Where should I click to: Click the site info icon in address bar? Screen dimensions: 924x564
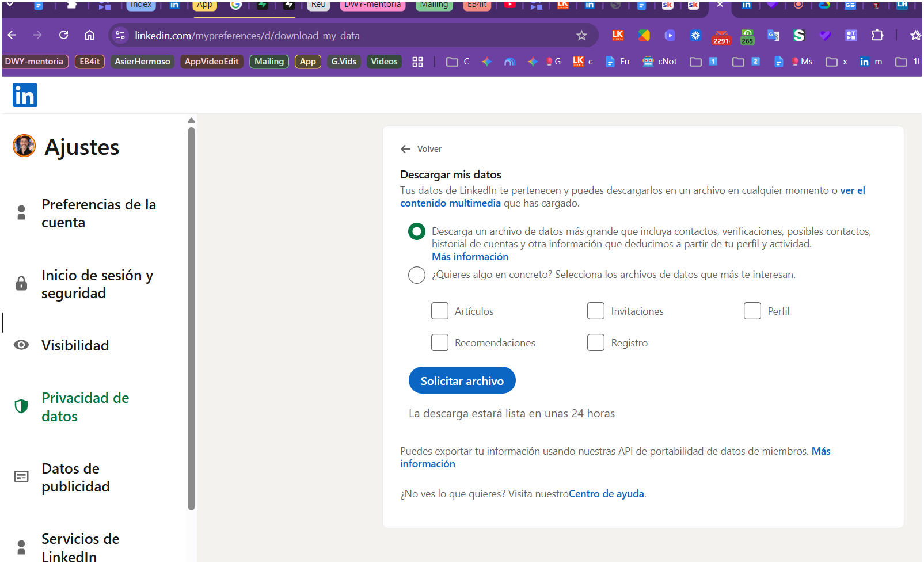[120, 35]
